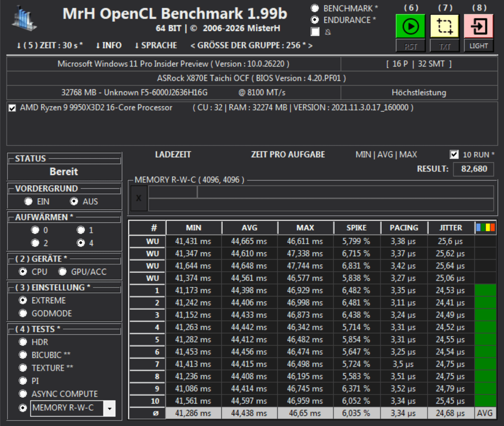Click the 16 P | 32 SMT cell
This screenshot has height=426, width=504.
coord(419,64)
